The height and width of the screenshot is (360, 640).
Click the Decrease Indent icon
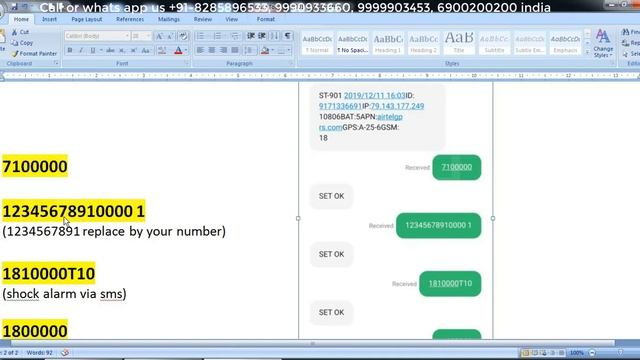(x=251, y=36)
